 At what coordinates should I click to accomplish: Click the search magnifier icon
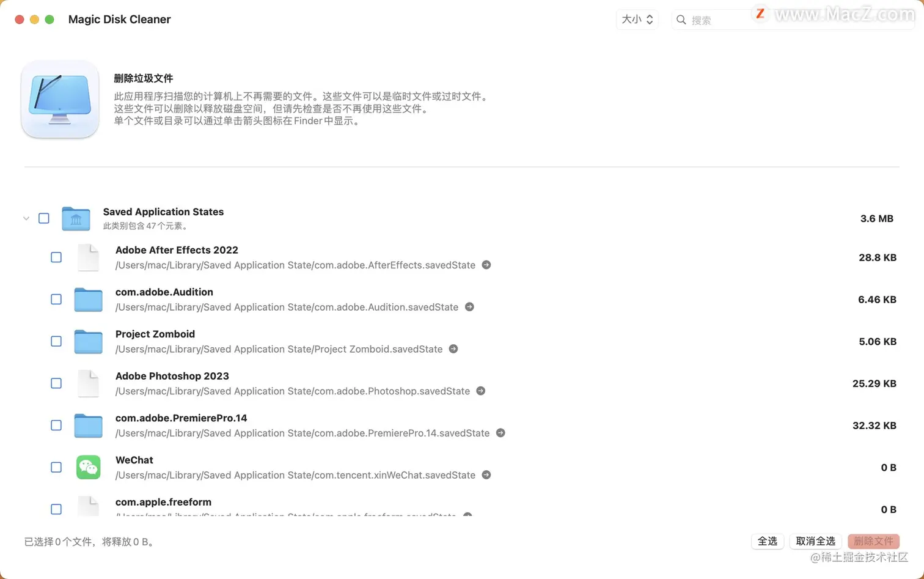(681, 20)
